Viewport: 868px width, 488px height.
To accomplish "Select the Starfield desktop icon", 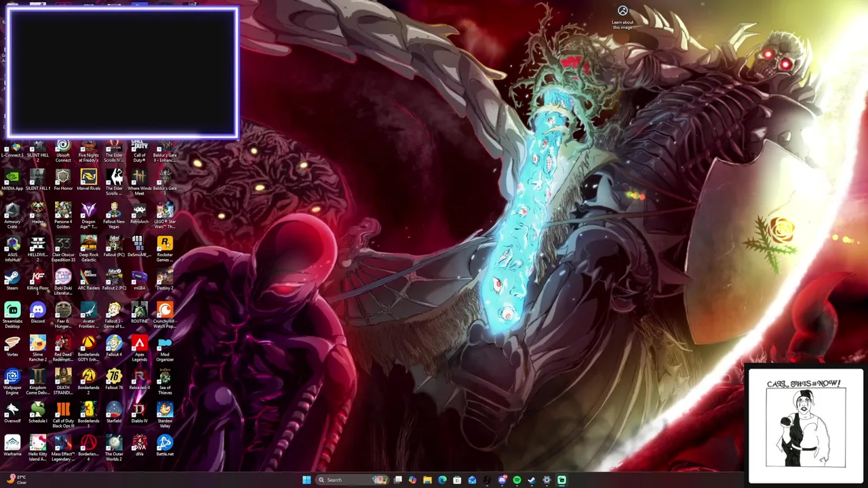I will tap(114, 413).
